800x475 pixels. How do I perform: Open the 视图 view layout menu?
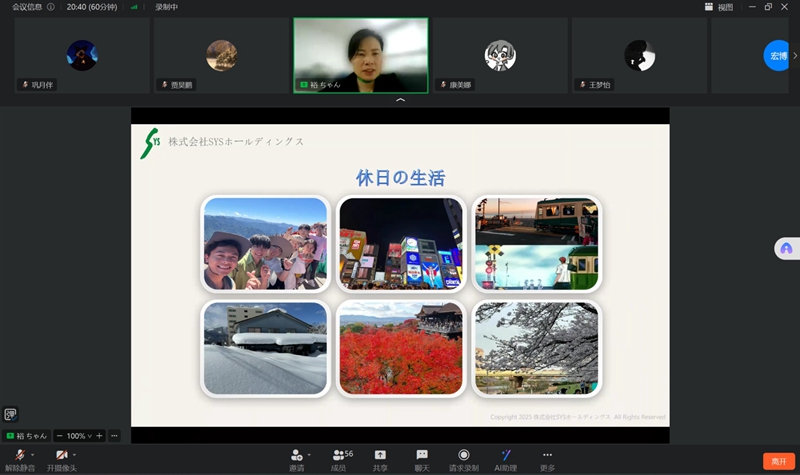[x=719, y=7]
